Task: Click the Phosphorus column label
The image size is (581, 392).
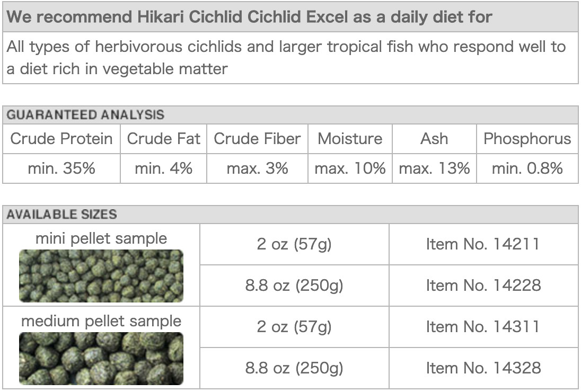Action: pos(527,139)
